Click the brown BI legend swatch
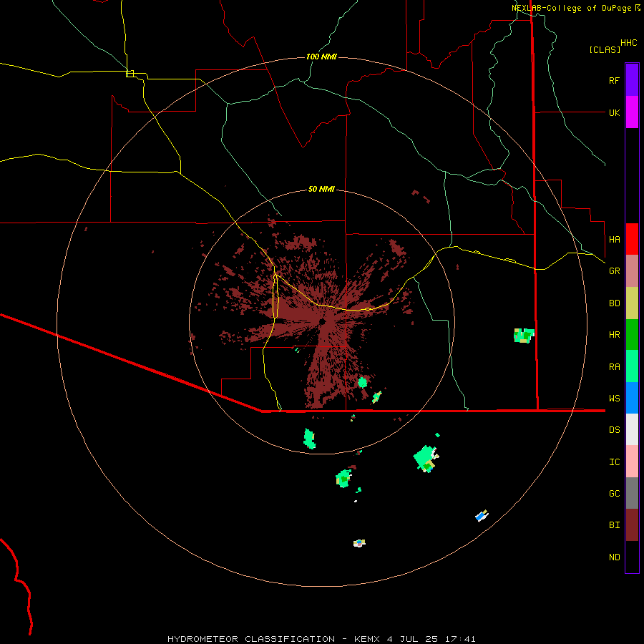Screen dimensions: 644x644 click(x=632, y=525)
